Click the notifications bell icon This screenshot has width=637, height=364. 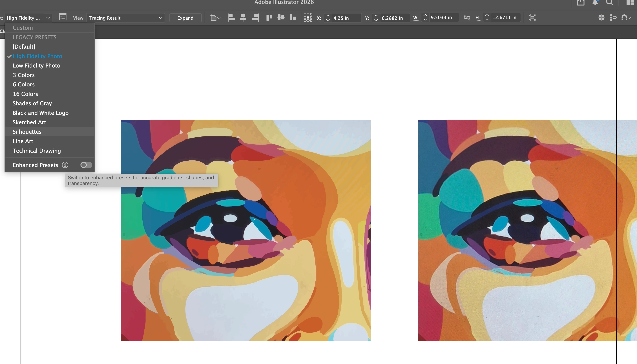pos(595,3)
